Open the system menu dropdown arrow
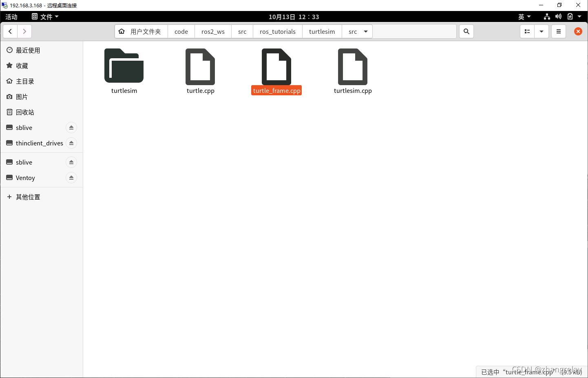 click(x=579, y=17)
